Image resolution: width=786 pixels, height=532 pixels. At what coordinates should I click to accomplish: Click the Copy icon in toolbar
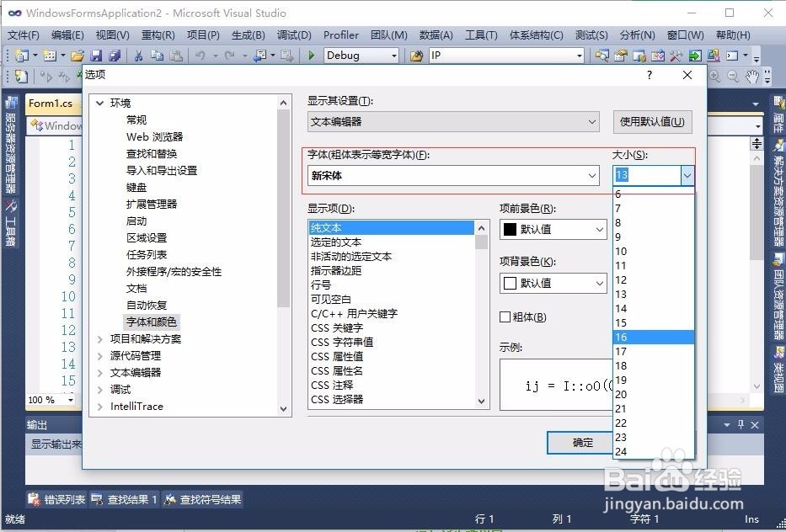tap(157, 56)
